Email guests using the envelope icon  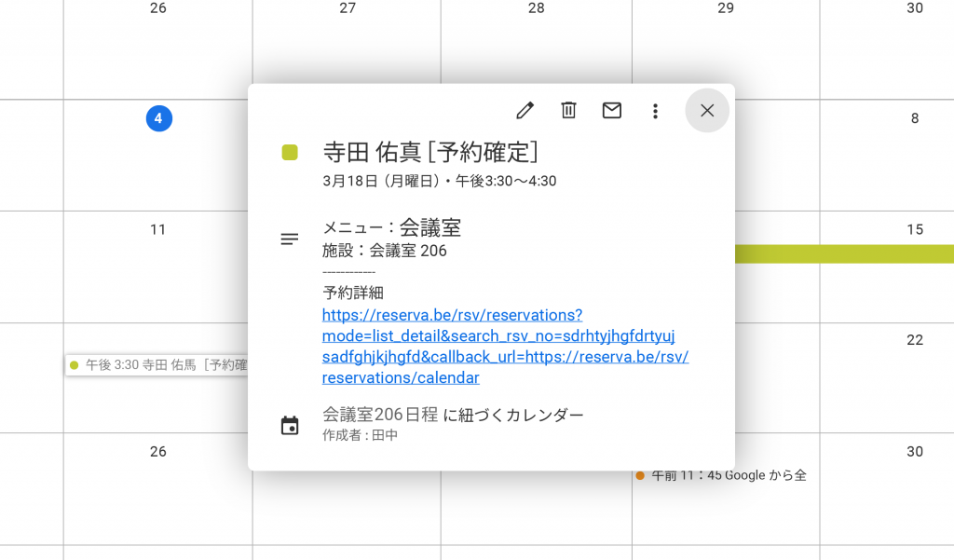coord(612,111)
